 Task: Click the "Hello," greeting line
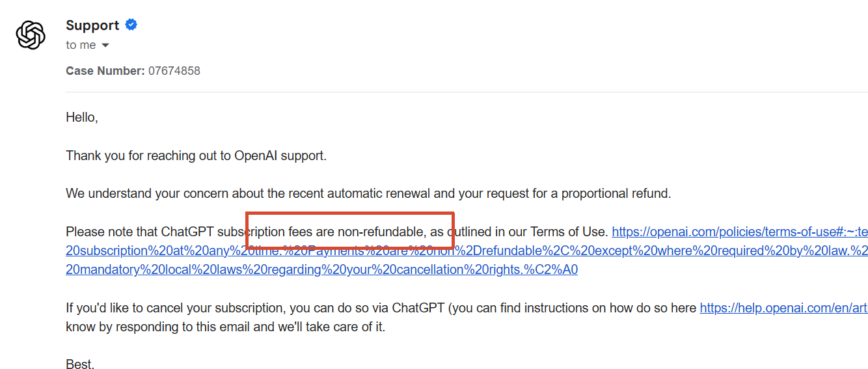[82, 118]
